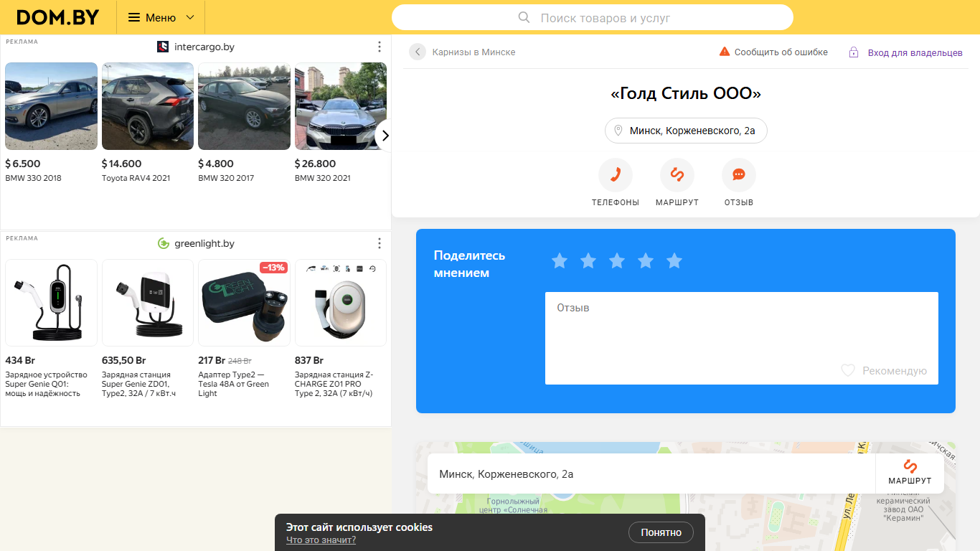
Task: Click Сообщить об ошибке link
Action: 781,52
